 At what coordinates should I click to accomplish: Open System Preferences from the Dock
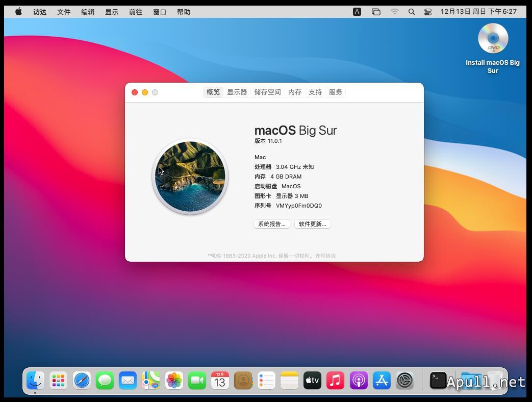click(405, 380)
